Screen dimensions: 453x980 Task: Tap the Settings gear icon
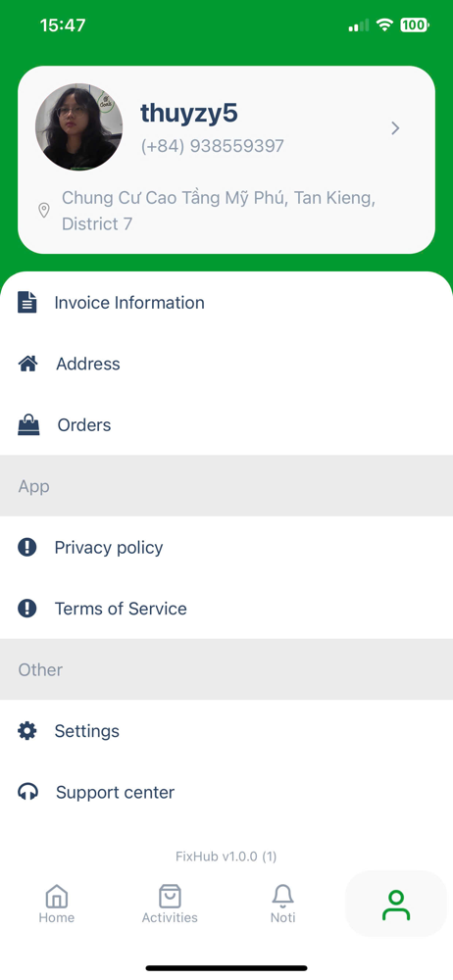click(x=26, y=731)
